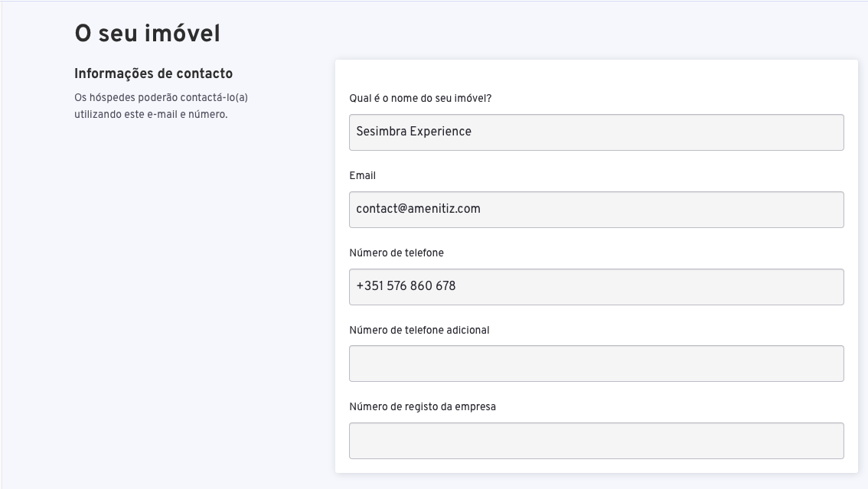Select the empty Número de telefone adicional field

[x=596, y=363]
